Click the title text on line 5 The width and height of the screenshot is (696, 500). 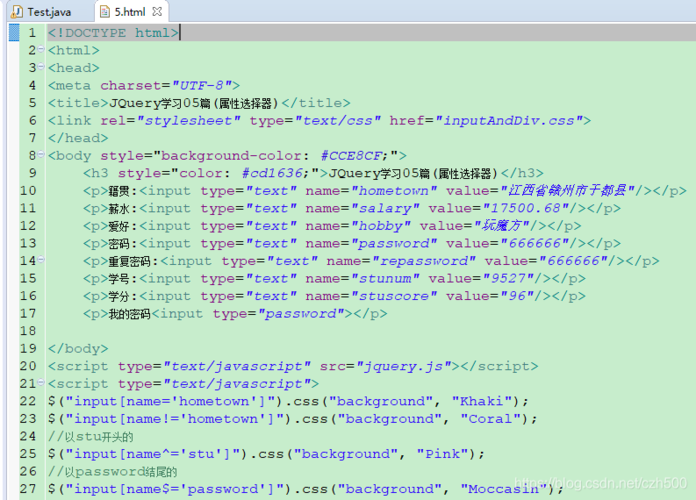coord(194,103)
